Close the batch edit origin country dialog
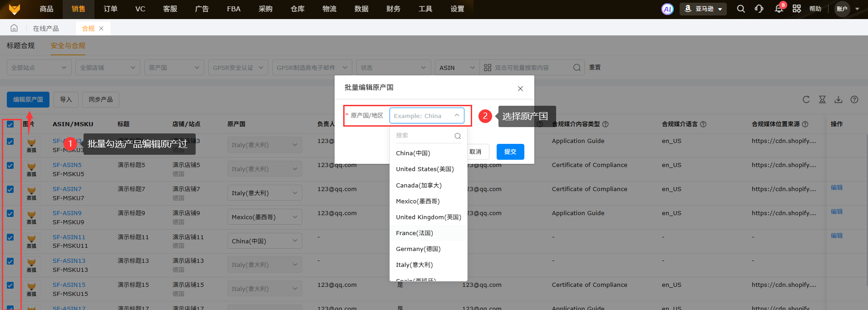 coord(520,89)
